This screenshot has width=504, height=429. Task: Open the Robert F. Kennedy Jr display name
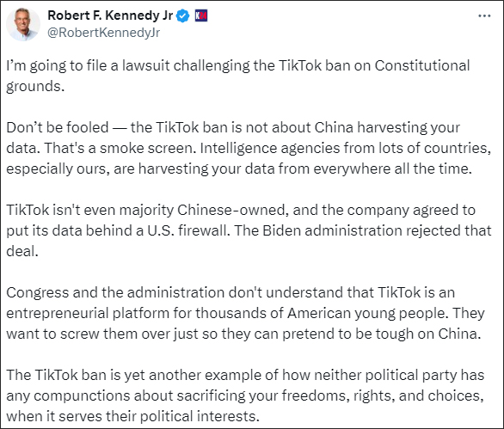110,15
